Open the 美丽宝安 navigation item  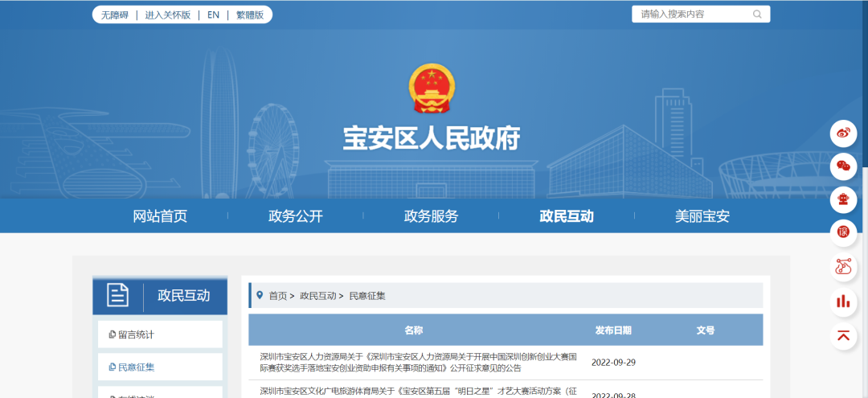[702, 215]
